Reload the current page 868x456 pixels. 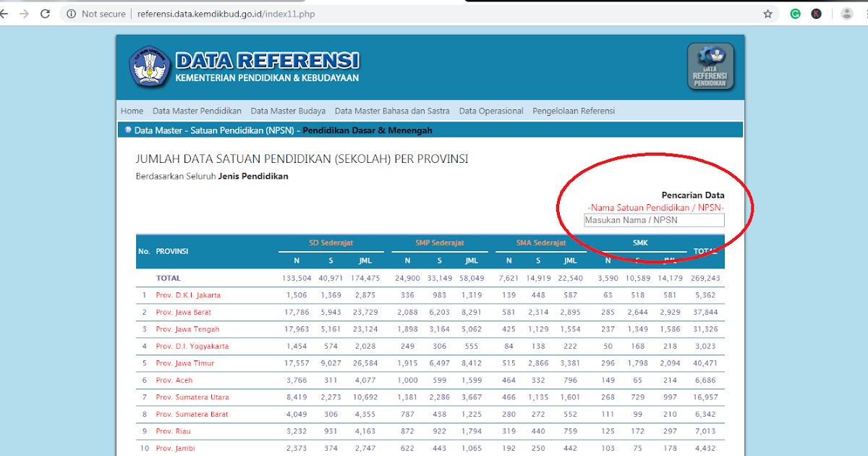(x=46, y=12)
